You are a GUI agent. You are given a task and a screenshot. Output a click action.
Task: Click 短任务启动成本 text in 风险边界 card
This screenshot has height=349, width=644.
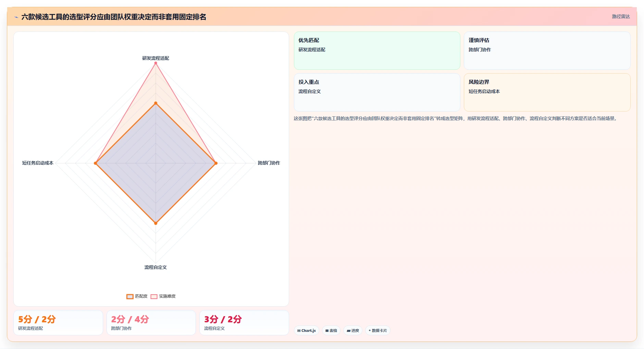point(484,91)
